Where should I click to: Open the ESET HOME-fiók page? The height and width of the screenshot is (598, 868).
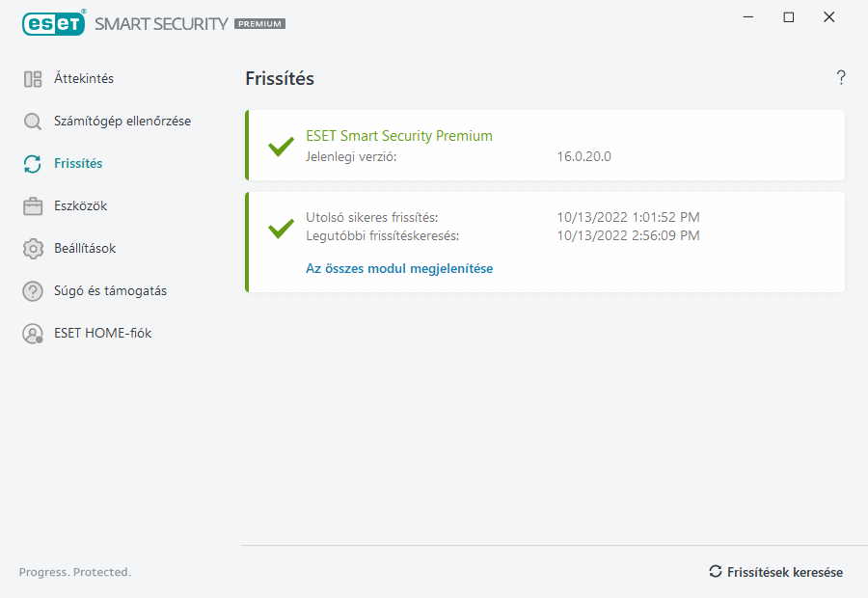tap(103, 334)
